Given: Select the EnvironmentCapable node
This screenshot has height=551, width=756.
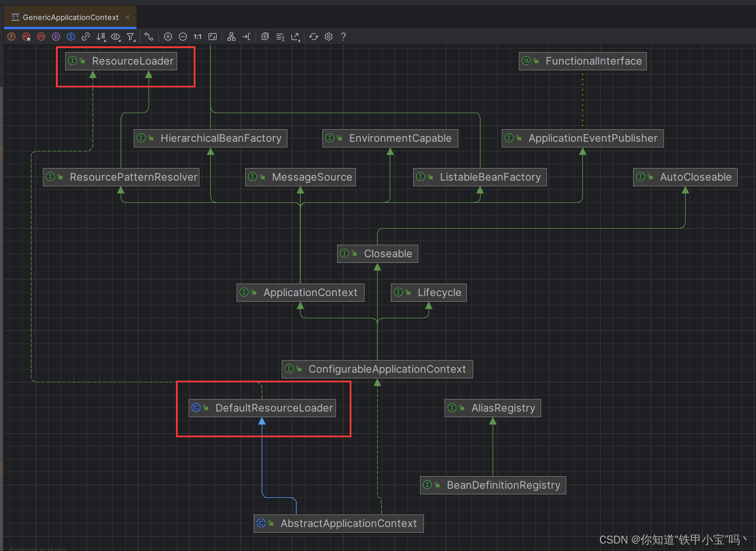Looking at the screenshot, I should (390, 138).
